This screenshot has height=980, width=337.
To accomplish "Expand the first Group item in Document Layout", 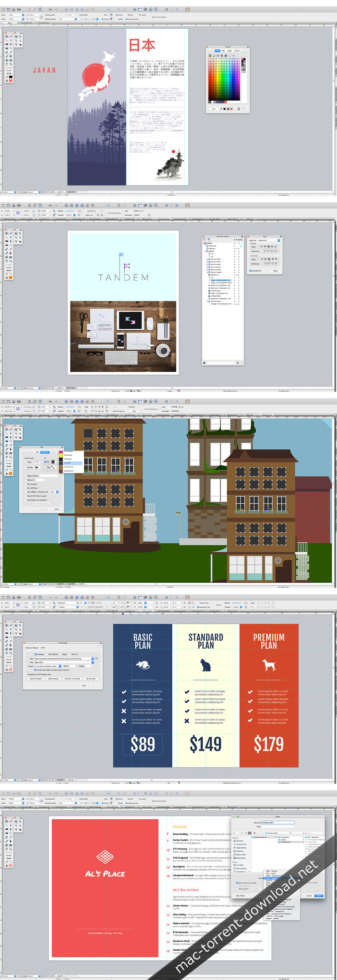I will coord(208,260).
